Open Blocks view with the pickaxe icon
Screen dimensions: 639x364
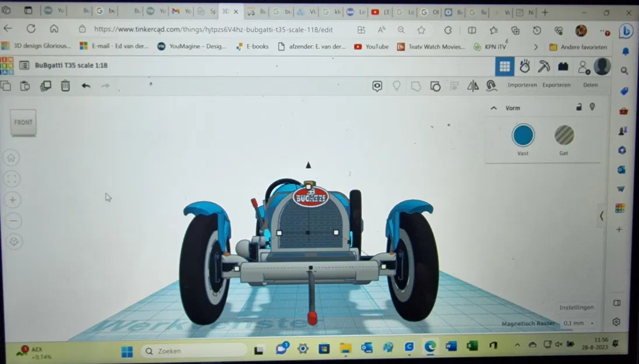[543, 66]
